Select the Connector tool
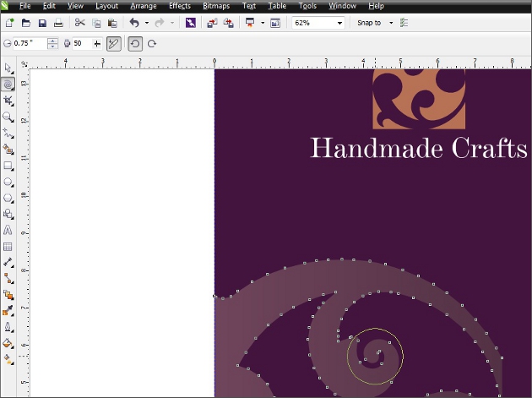 point(8,279)
